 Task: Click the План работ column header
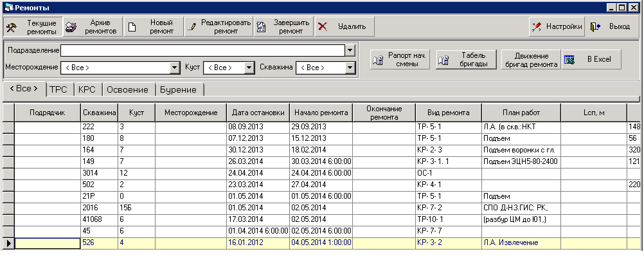[521, 113]
